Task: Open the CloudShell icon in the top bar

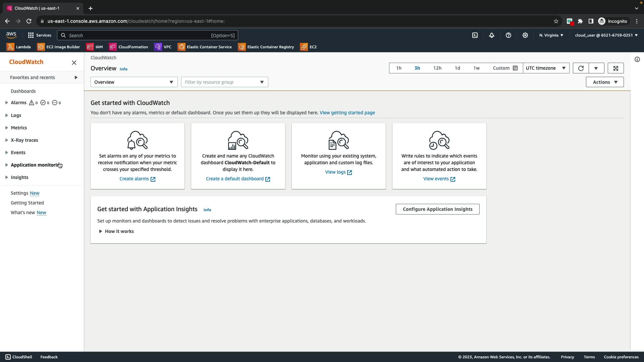Action: [x=475, y=35]
